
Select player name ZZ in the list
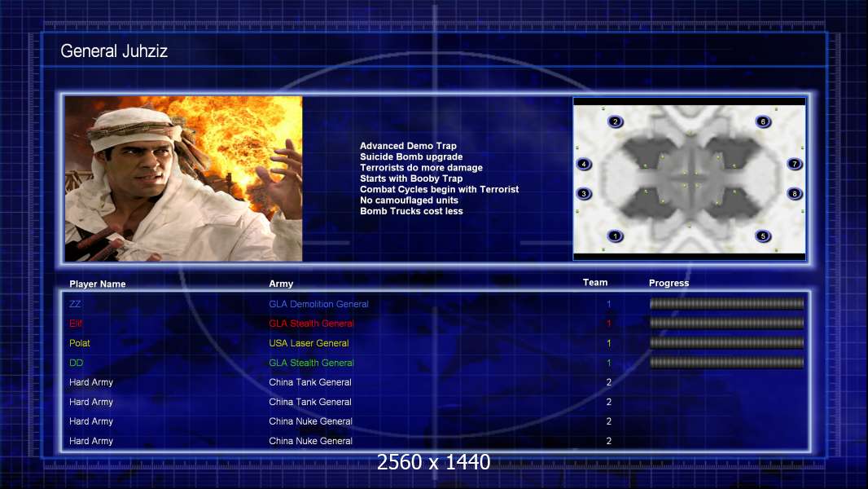75,304
